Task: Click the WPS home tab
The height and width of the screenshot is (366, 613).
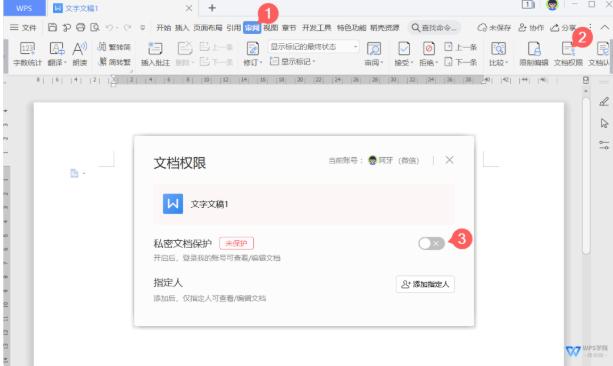Action: coord(24,8)
